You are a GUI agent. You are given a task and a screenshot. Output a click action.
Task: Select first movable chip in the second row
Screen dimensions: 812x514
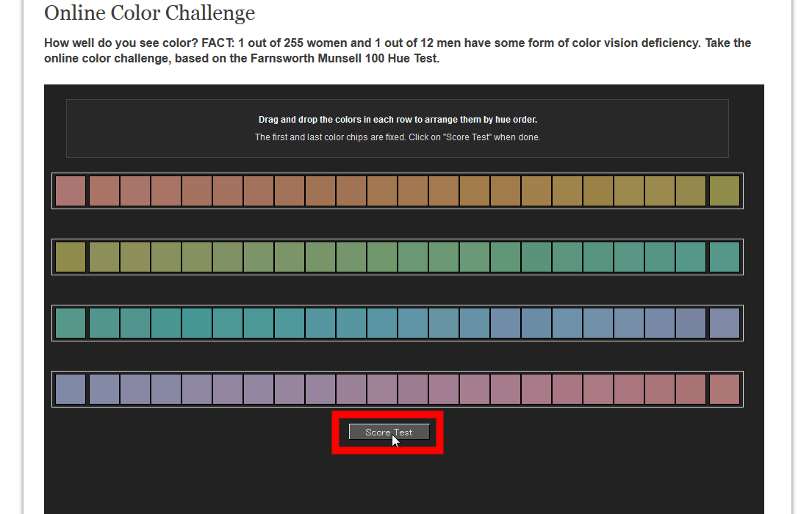click(x=104, y=257)
